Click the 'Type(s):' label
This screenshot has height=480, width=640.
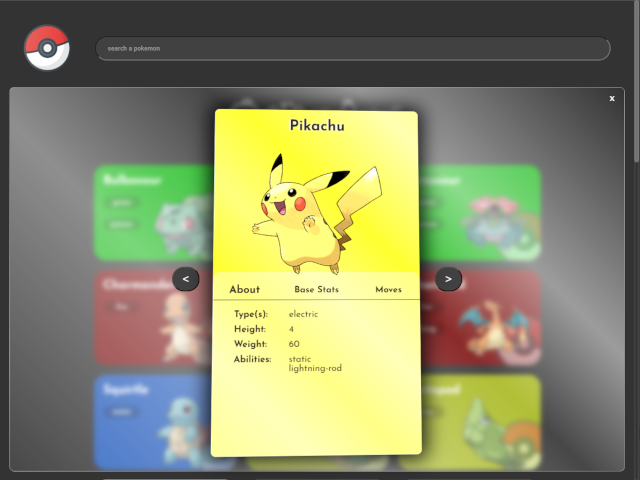pos(251,314)
